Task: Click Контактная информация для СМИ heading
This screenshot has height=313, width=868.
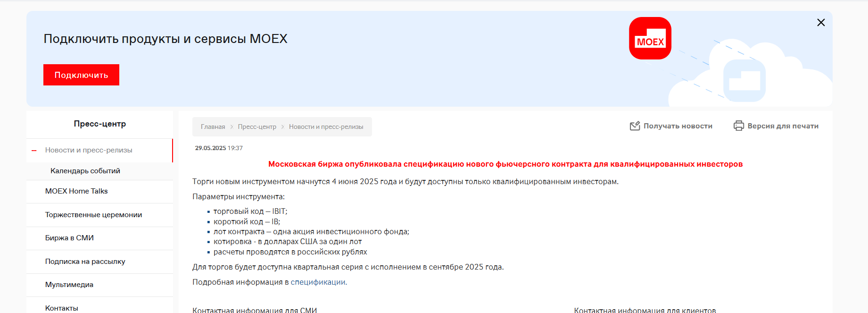Action: (255, 310)
